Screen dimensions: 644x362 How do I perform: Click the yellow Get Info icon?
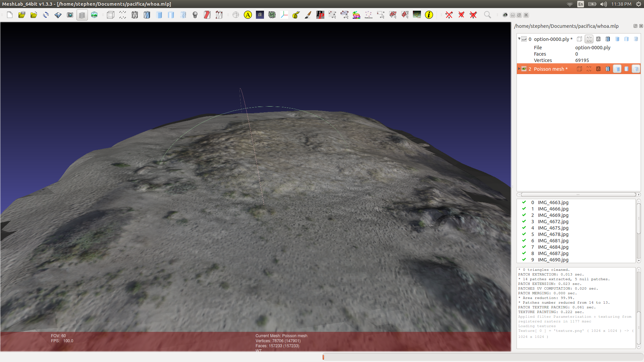429,15
